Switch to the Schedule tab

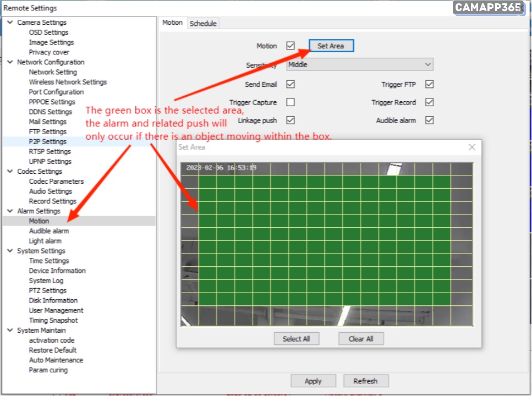tap(203, 23)
